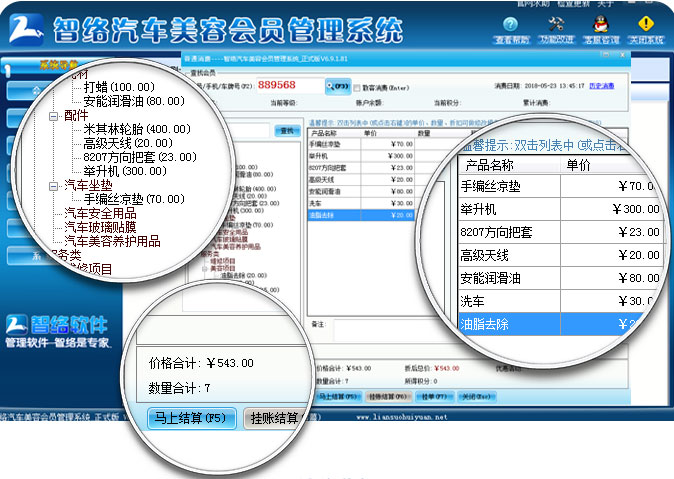Click the 数量 column header
This screenshot has height=479, width=674.
tap(424, 134)
